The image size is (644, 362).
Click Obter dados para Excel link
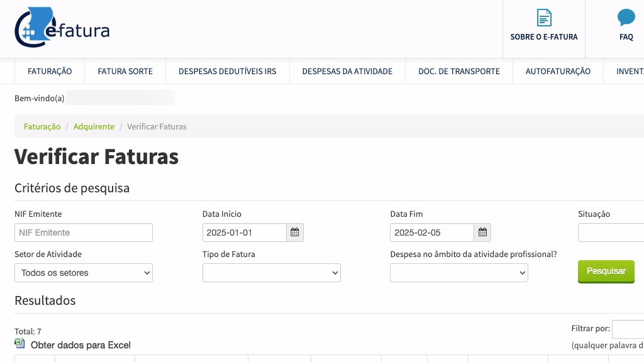(80, 345)
